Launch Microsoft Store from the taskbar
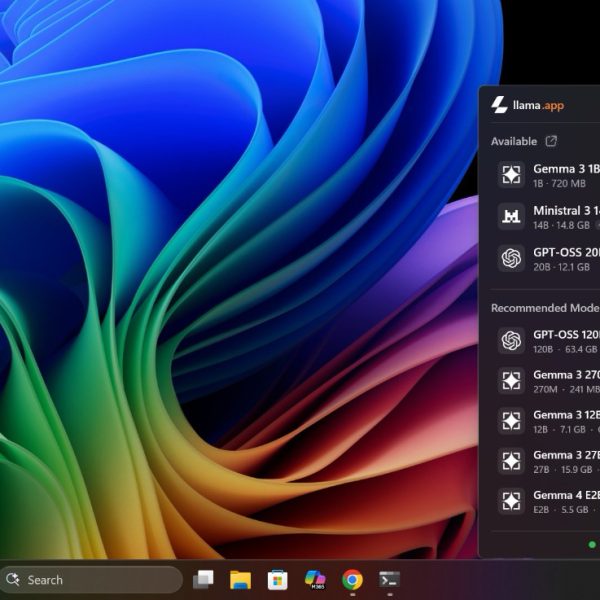The image size is (600, 600). pos(277,580)
